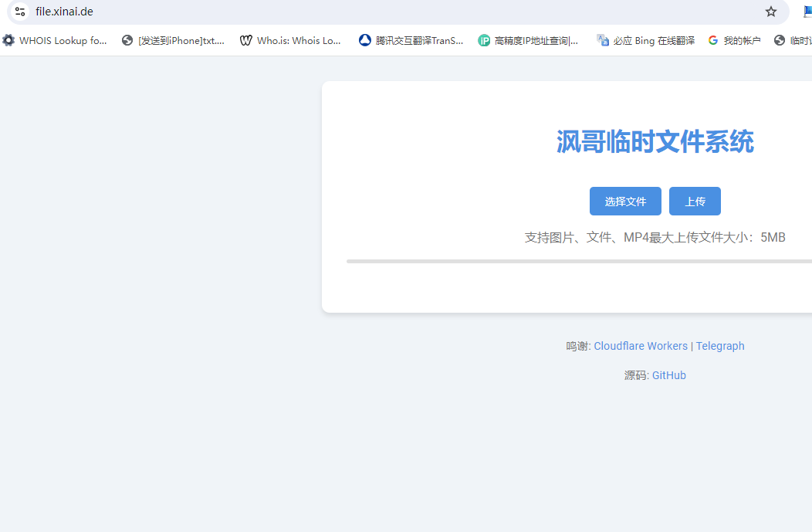Open the 必应 Bing 在线翻译 bookmark

point(646,40)
